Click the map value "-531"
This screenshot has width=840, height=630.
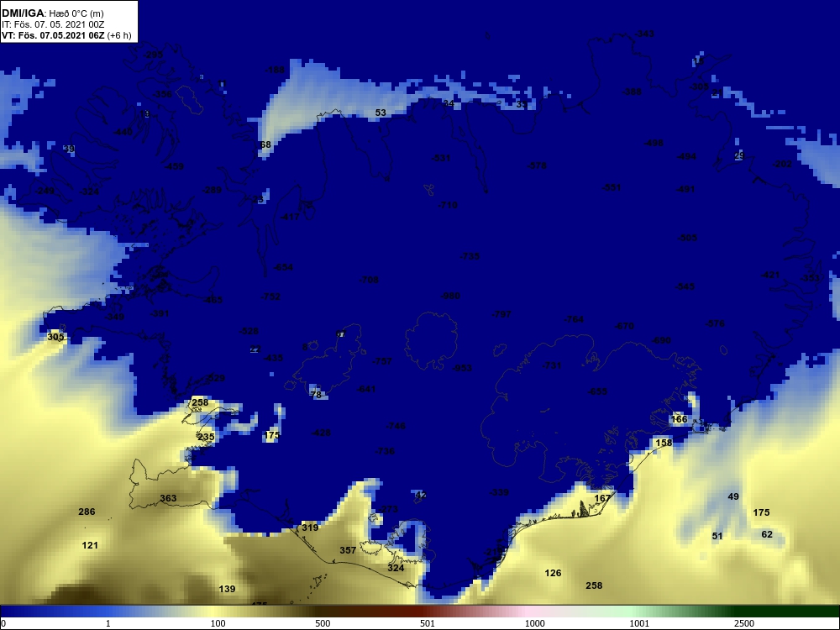point(441,158)
